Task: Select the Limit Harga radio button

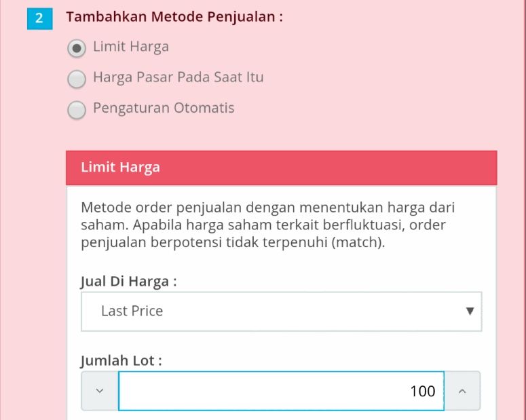Action: coord(77,48)
